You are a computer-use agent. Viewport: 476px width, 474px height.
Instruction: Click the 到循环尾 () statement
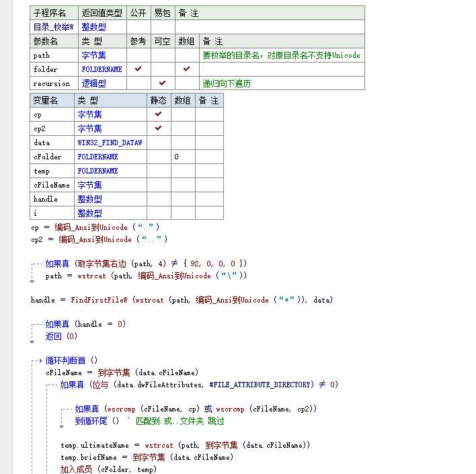[97, 421]
